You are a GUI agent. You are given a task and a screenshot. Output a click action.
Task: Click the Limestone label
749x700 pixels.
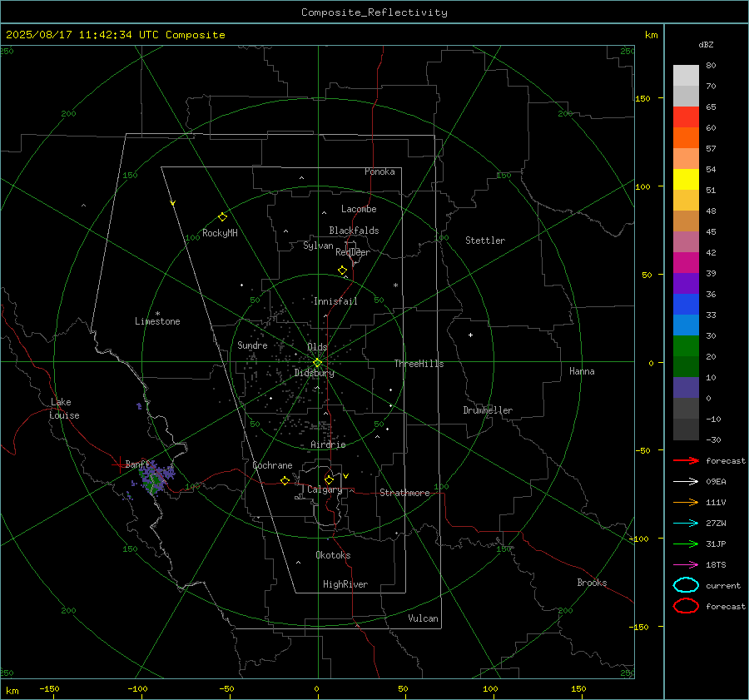coord(157,321)
